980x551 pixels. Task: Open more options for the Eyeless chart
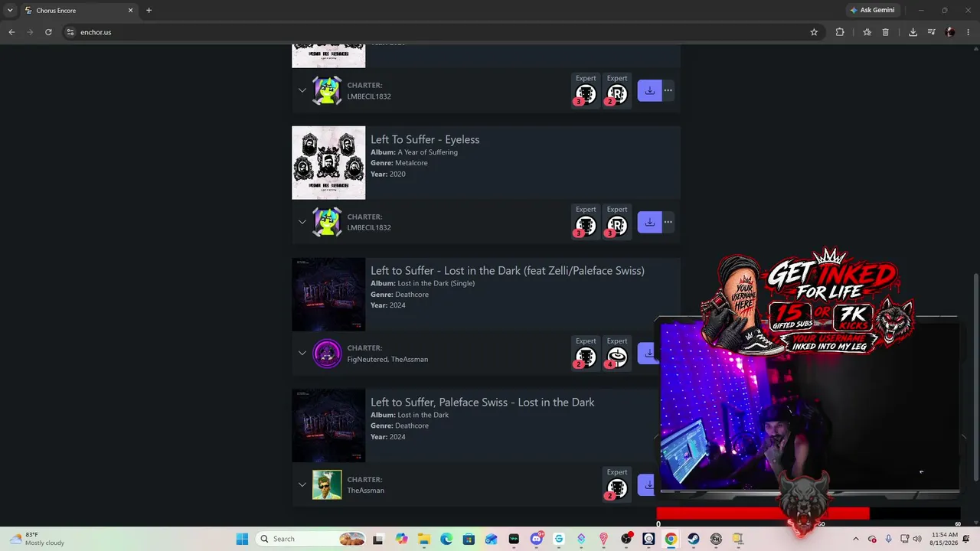tap(668, 222)
